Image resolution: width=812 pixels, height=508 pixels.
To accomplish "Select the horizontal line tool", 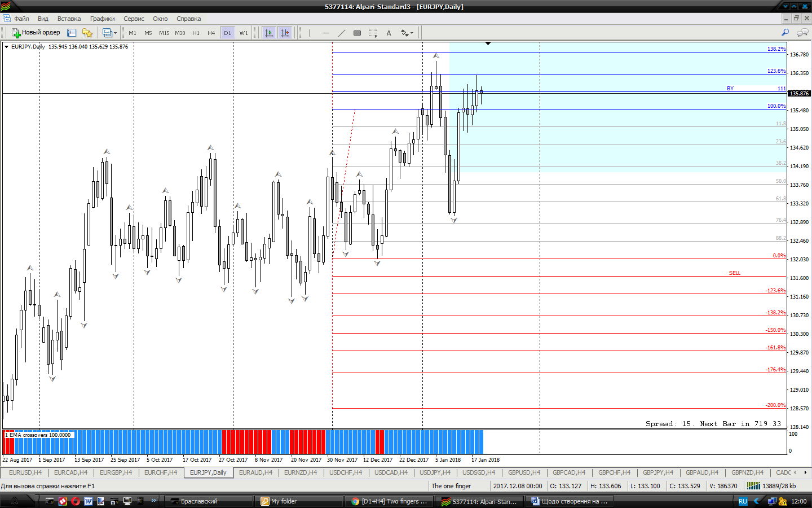I will (x=325, y=33).
